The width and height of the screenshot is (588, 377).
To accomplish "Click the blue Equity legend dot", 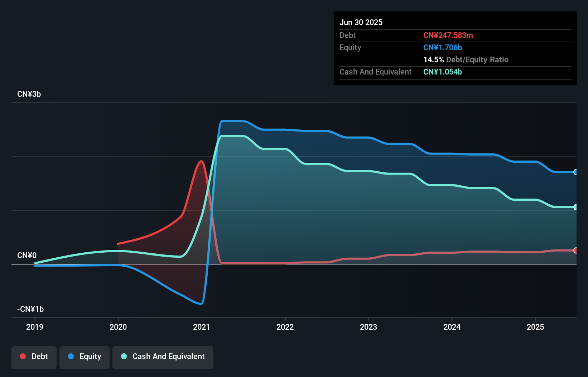I will (71, 356).
